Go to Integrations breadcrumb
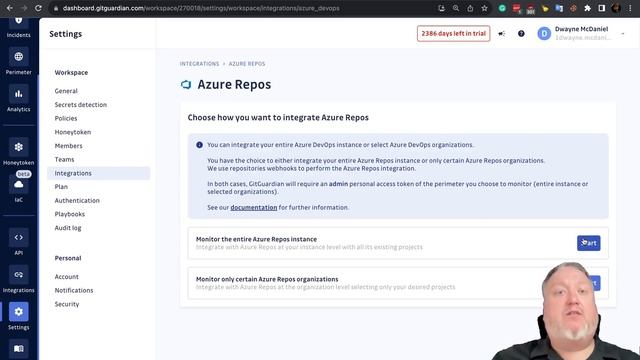 point(199,64)
